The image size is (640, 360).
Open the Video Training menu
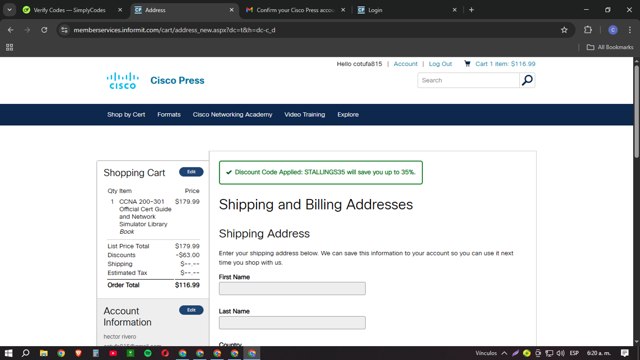point(304,115)
